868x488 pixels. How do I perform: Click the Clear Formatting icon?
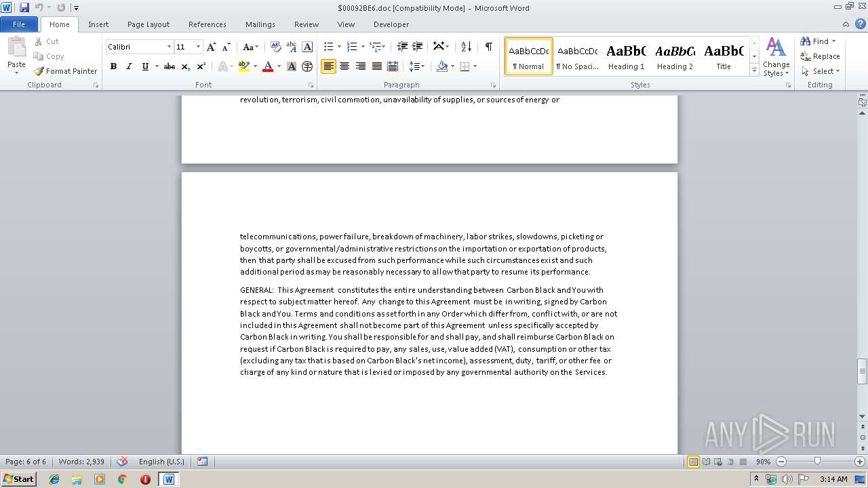(x=275, y=47)
